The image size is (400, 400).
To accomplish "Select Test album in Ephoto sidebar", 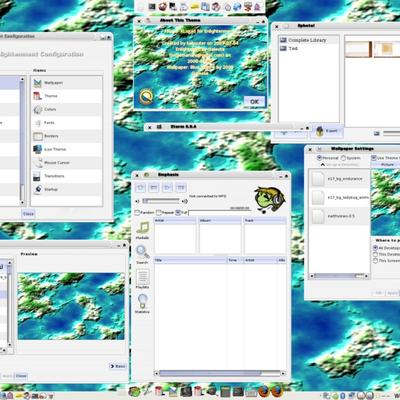I will tap(308, 48).
